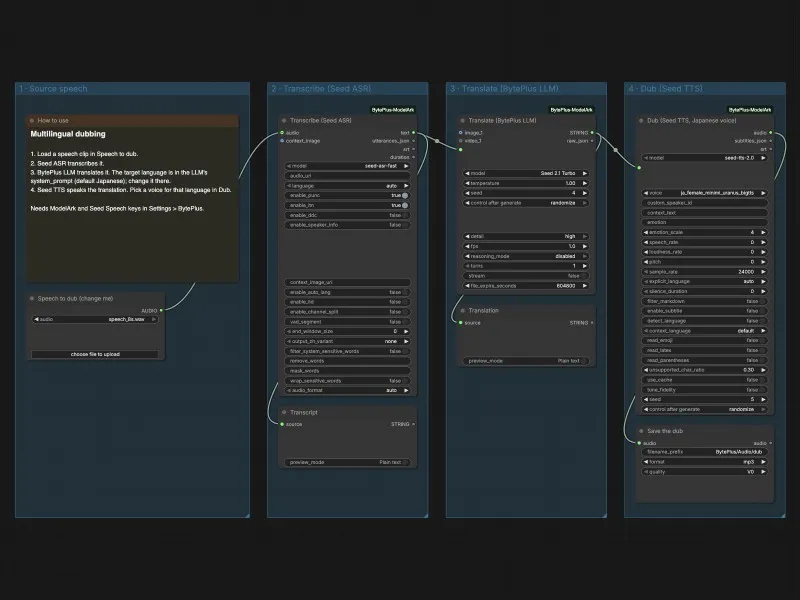800x600 pixels.
Task: Click the audio input port on Transcribe node
Action: coord(282,133)
